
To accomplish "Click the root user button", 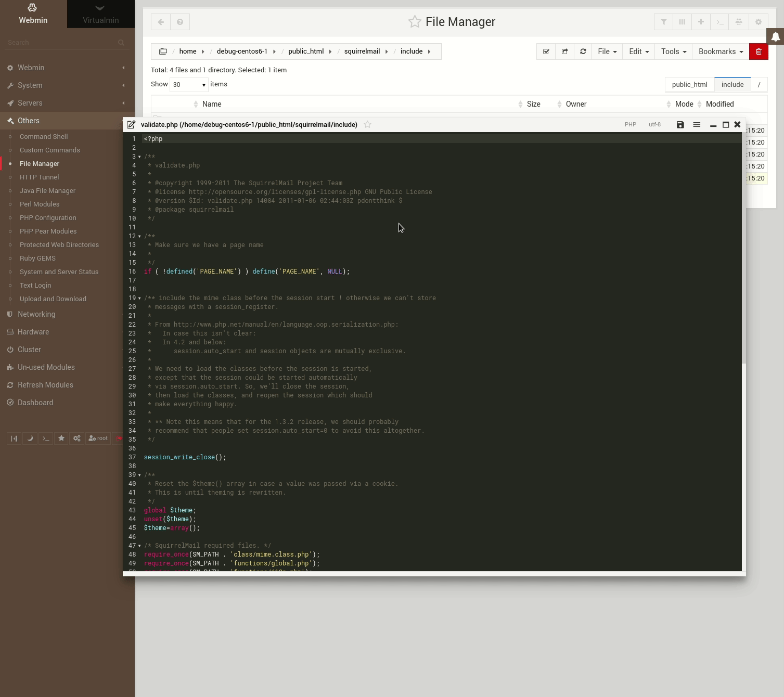I will [x=98, y=438].
